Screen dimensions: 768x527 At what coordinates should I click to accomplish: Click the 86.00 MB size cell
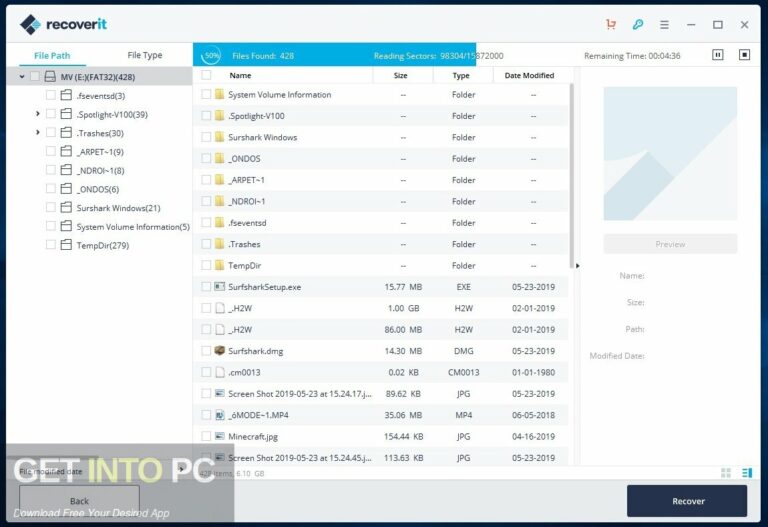[x=403, y=330]
